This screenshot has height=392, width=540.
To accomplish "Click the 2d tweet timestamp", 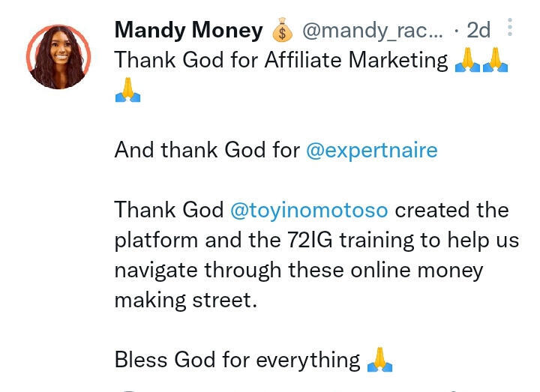I will coord(478,30).
